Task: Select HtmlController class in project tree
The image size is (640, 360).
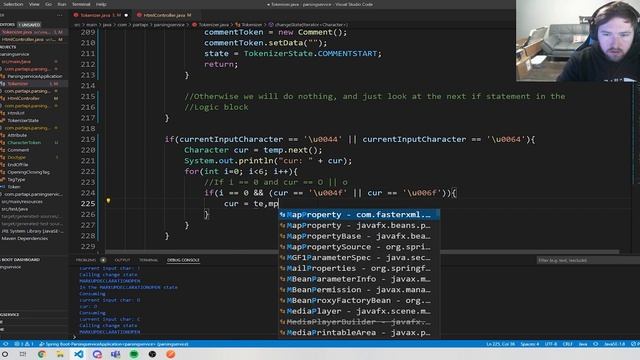Action: [x=23, y=98]
